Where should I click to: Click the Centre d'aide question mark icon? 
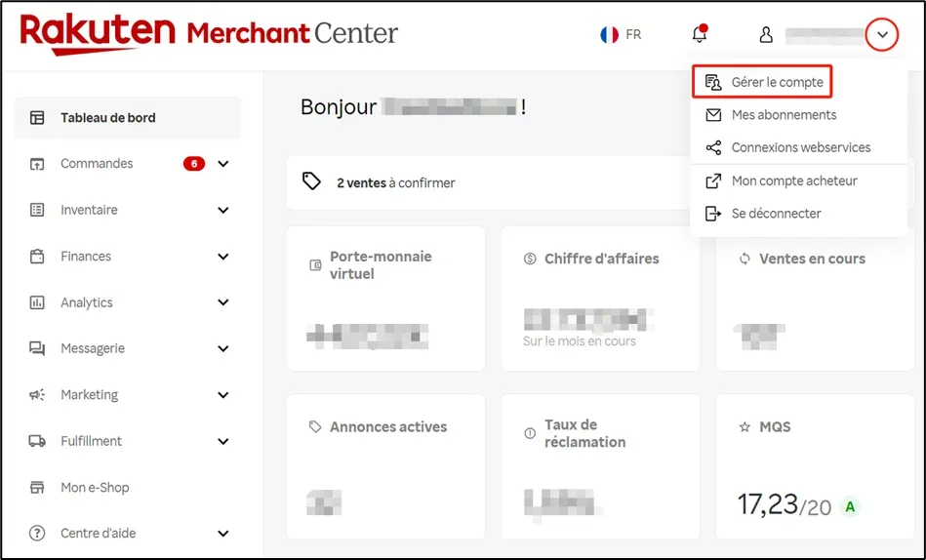pos(37,534)
